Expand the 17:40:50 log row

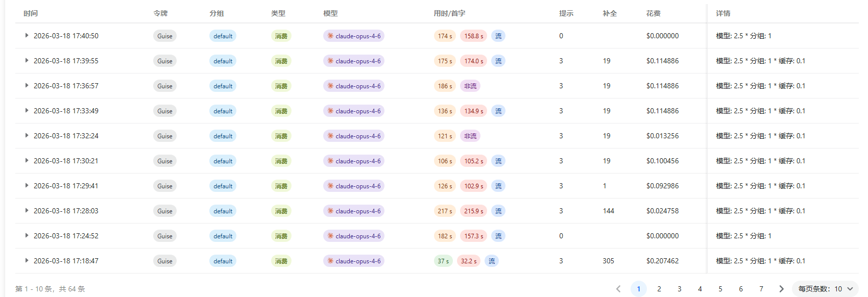pos(27,36)
